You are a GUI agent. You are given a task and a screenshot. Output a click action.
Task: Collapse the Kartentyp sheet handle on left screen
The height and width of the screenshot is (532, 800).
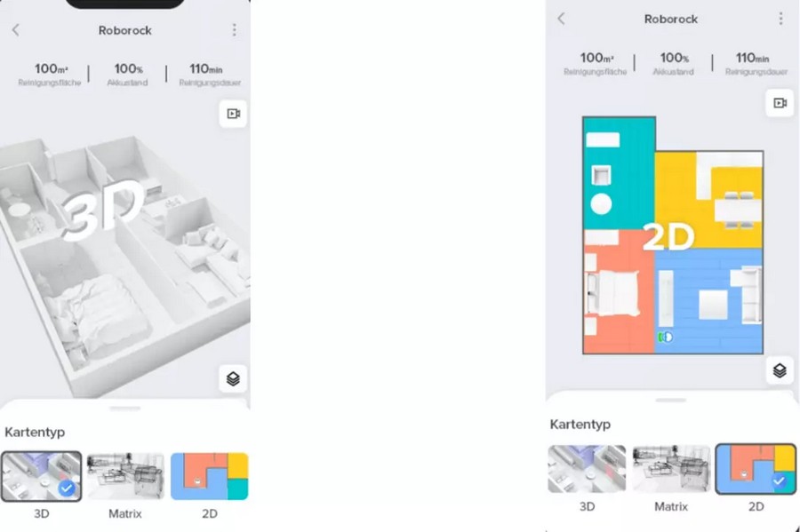point(125,409)
